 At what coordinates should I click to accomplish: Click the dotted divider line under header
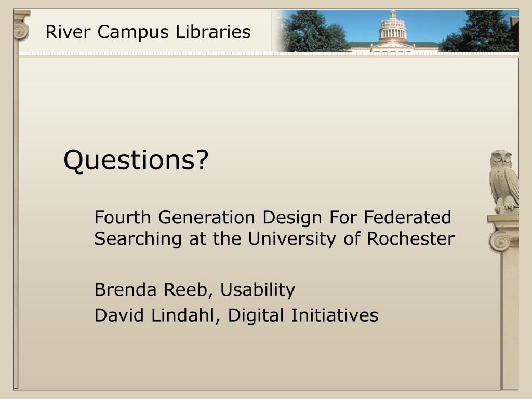tap(269, 54)
